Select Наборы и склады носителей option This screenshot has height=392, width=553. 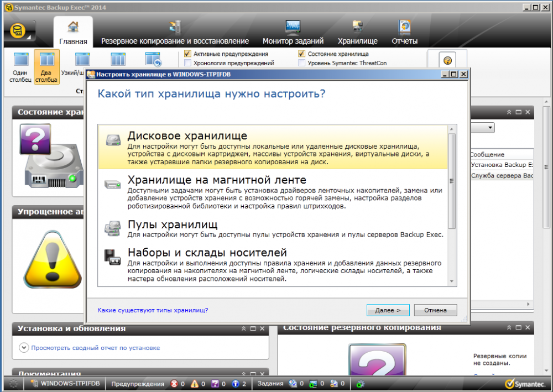(x=273, y=266)
